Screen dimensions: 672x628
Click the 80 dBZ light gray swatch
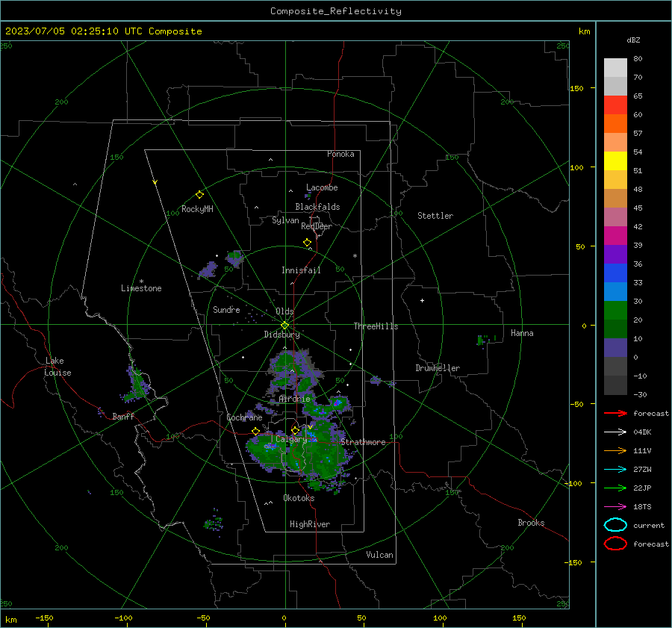click(x=615, y=67)
